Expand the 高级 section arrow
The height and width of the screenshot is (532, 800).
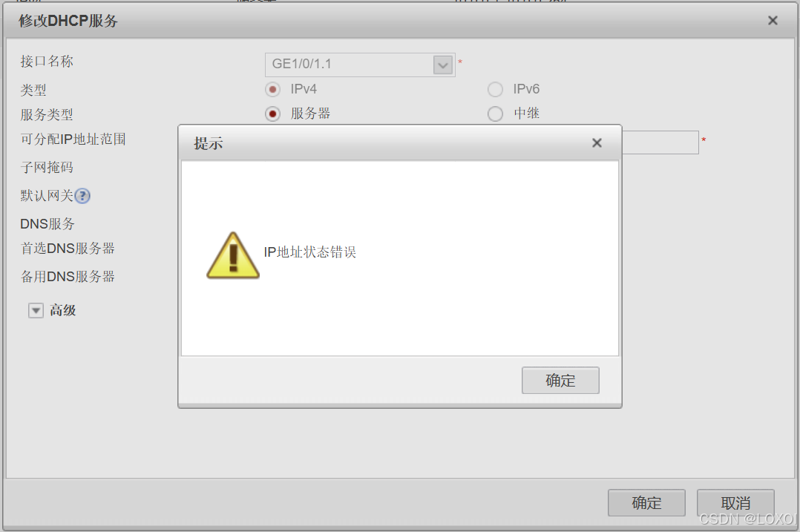(36, 310)
